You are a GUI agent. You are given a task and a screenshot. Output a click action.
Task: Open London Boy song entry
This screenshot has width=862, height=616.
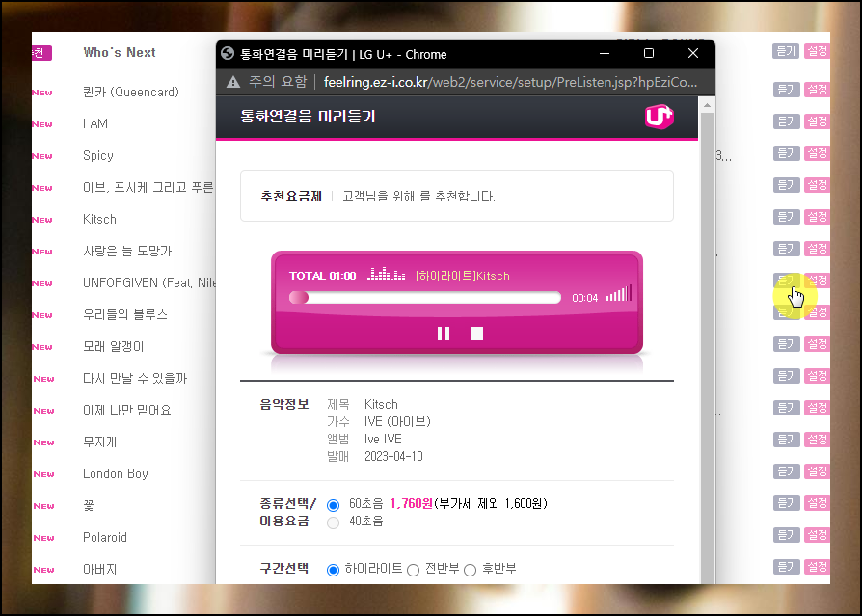point(116,473)
